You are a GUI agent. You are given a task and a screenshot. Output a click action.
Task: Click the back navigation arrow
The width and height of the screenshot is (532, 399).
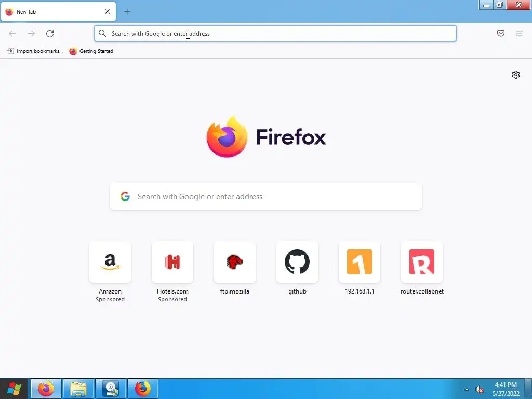12,34
